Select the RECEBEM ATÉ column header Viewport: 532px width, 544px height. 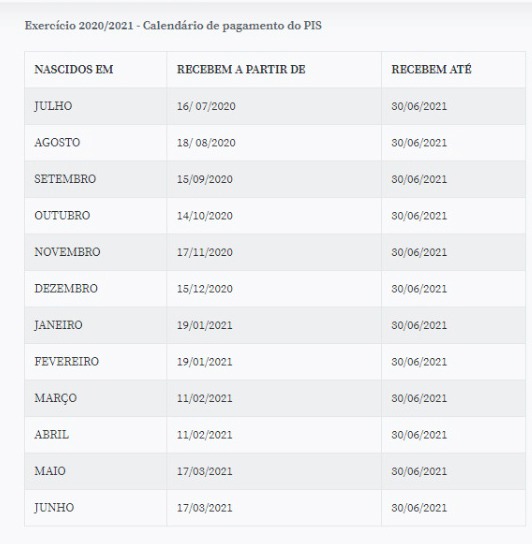(431, 69)
